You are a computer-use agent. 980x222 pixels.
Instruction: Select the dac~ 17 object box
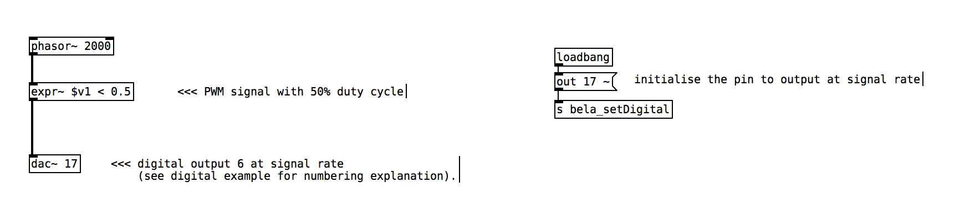(x=55, y=164)
